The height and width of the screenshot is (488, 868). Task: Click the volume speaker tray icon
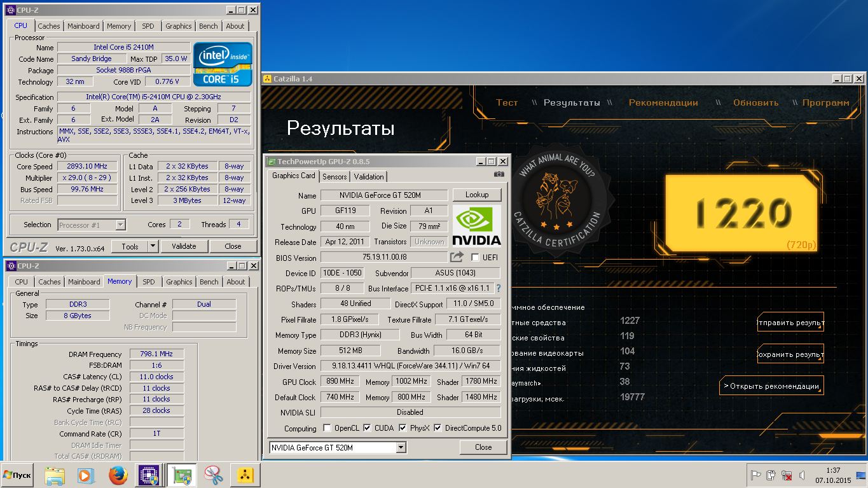(802, 475)
